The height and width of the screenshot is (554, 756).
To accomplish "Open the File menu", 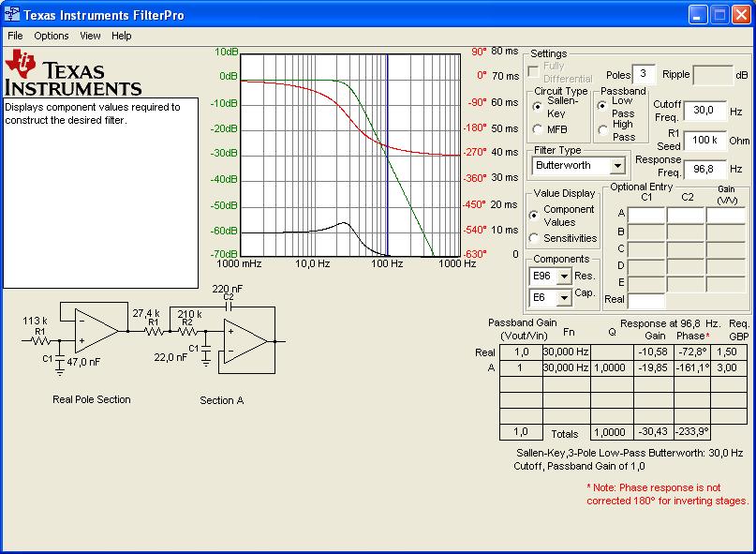I will point(15,36).
